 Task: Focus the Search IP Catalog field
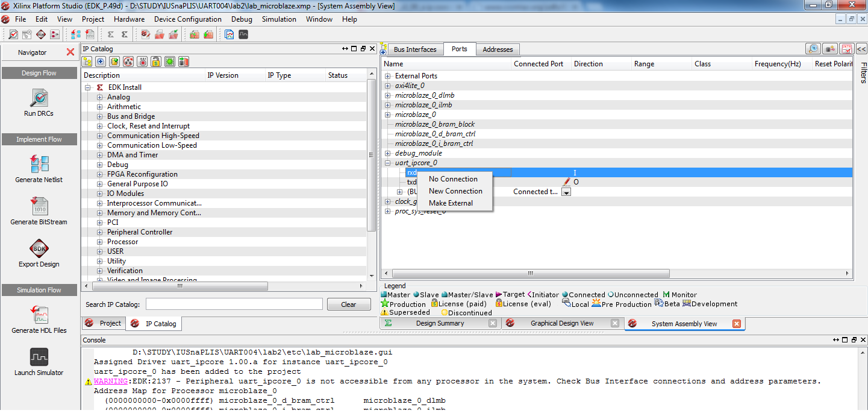234,304
